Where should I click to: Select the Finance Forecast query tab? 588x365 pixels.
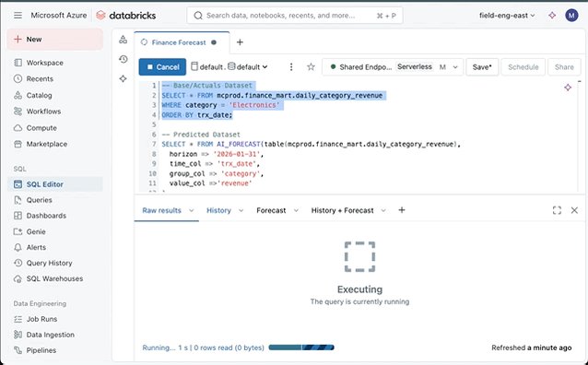point(179,42)
